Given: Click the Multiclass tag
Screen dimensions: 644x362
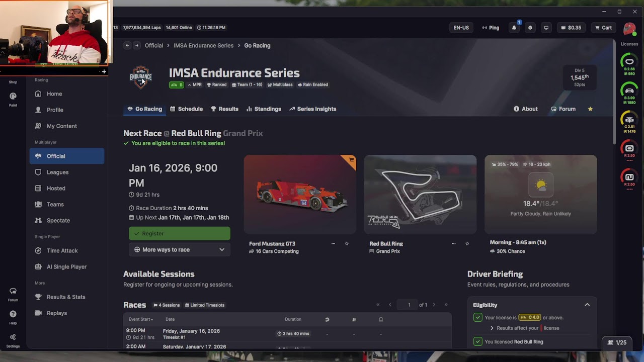Looking at the screenshot, I should click(x=280, y=84).
